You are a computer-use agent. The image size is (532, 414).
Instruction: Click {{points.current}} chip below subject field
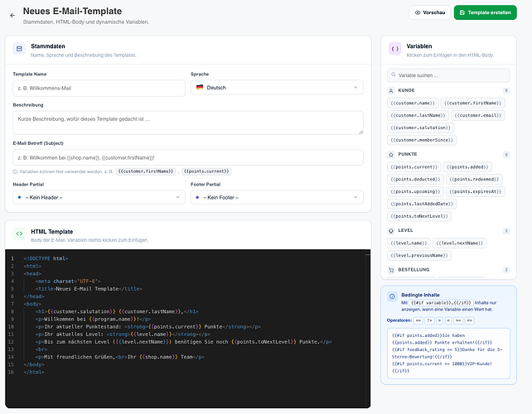coord(206,171)
